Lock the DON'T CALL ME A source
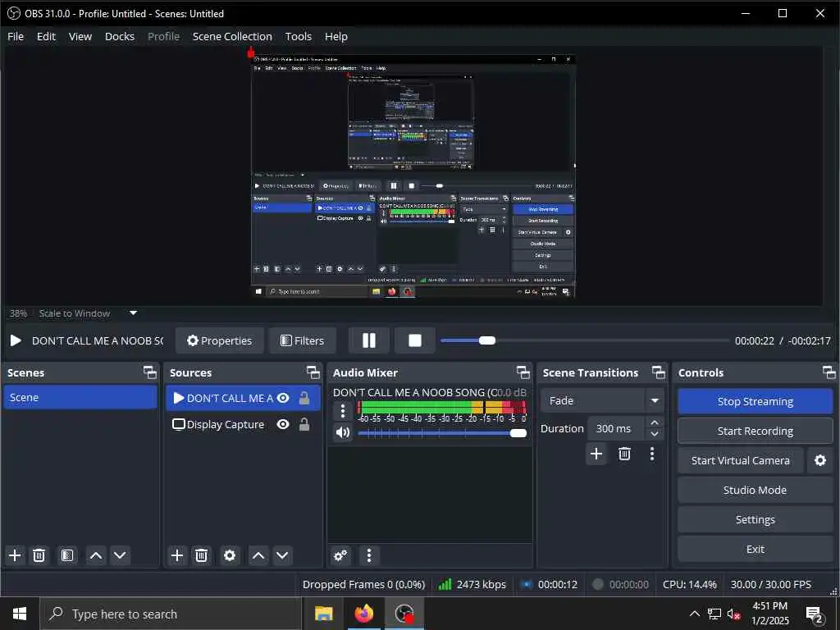This screenshot has width=840, height=630. click(304, 398)
